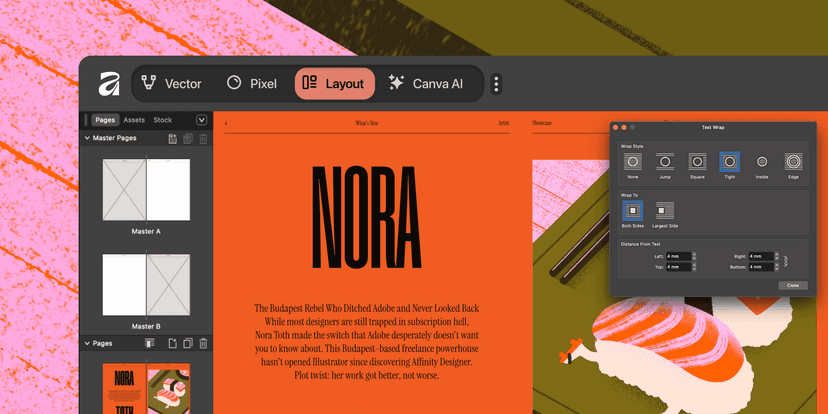The width and height of the screenshot is (828, 414).
Task: Close the Text Wrap dialog via Close button
Action: (791, 285)
